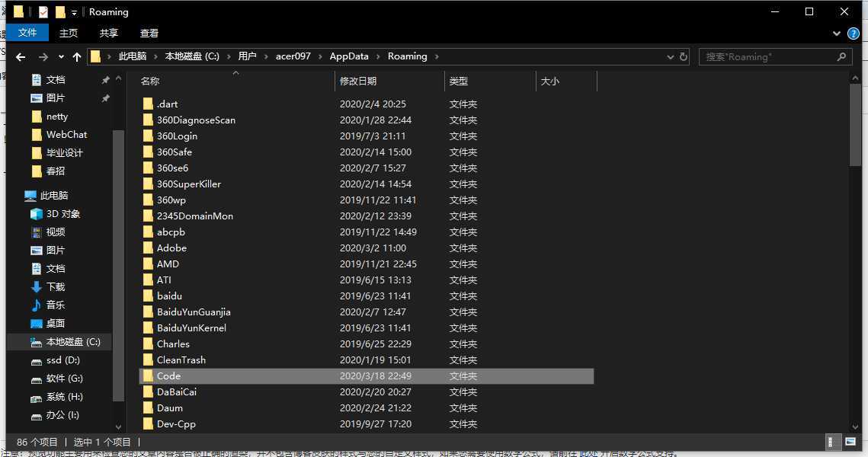Click 本地磁盘 (C:) in the address bar
This screenshot has height=457, width=868.
pos(192,56)
